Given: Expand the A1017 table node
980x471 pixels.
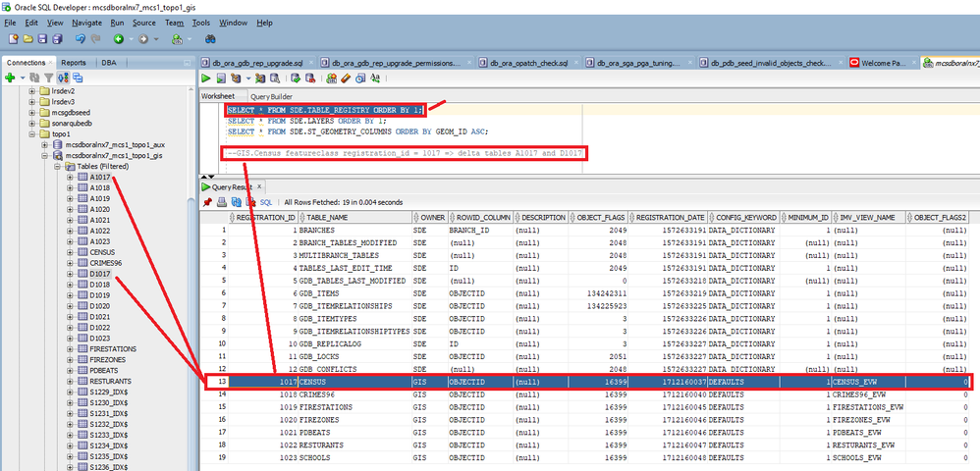Looking at the screenshot, I should pos(71,178).
